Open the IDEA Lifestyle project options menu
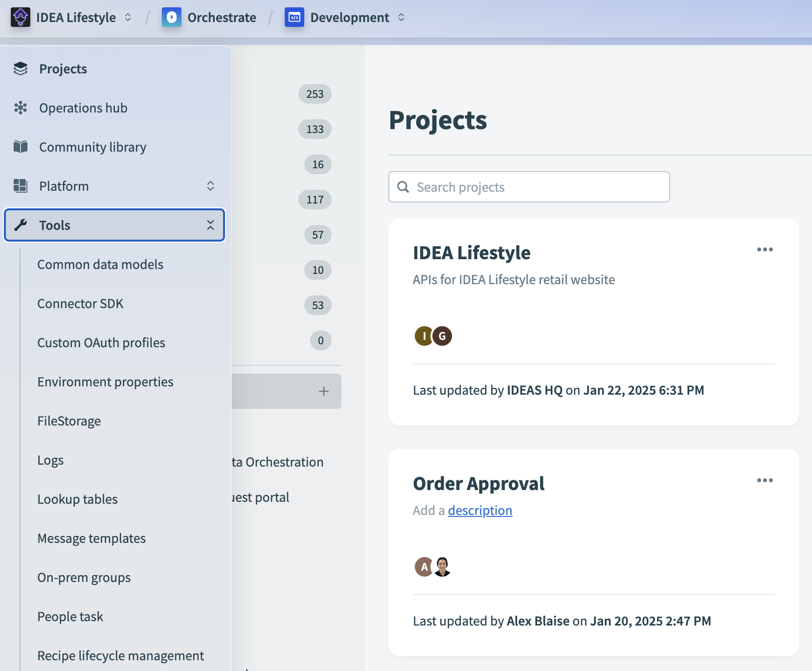Image resolution: width=812 pixels, height=671 pixels. 765,250
